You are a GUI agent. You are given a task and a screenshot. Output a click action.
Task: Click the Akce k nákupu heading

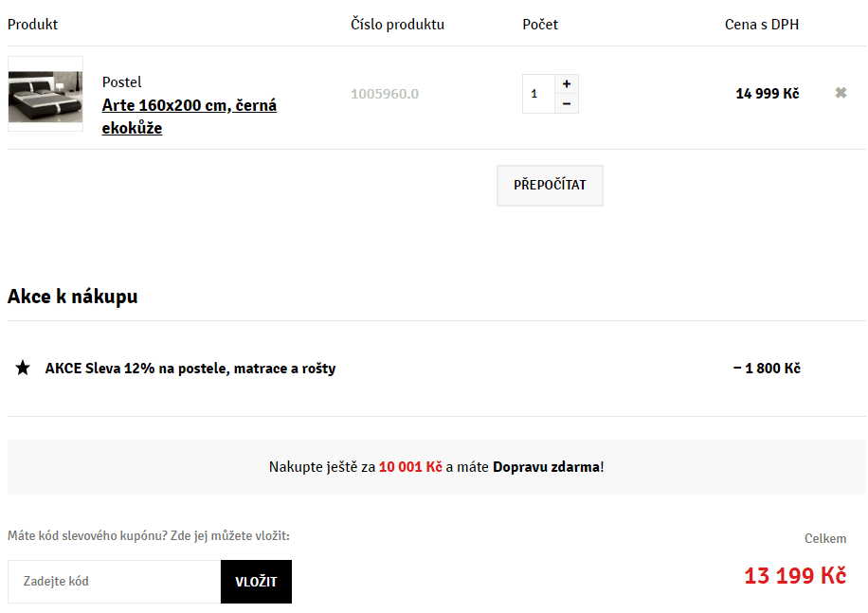point(73,297)
